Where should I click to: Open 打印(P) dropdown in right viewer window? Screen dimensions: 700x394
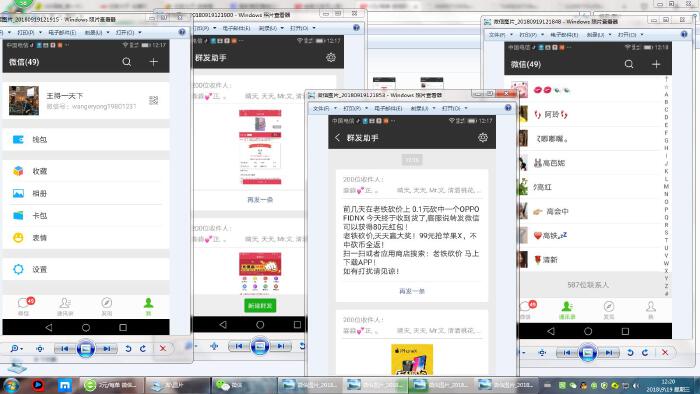click(531, 35)
